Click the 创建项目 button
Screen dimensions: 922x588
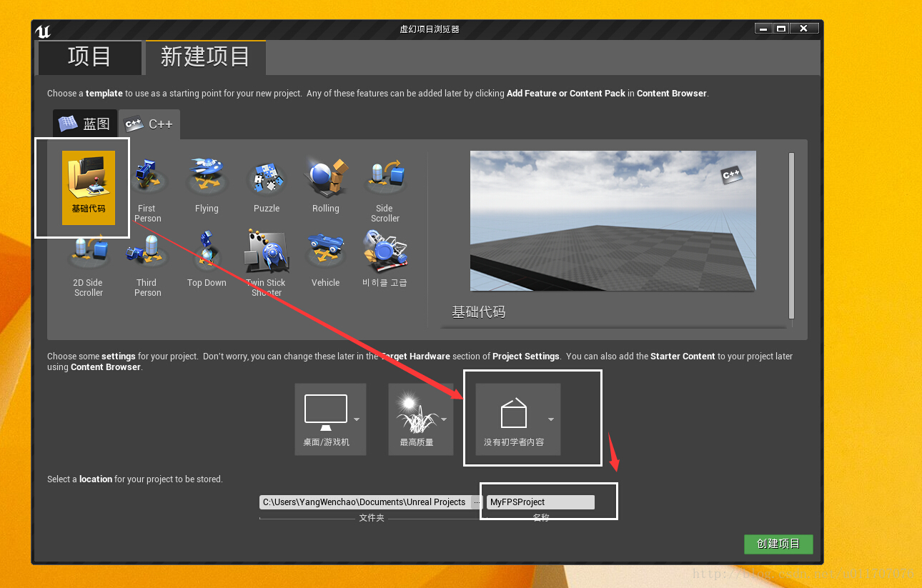coord(778,544)
